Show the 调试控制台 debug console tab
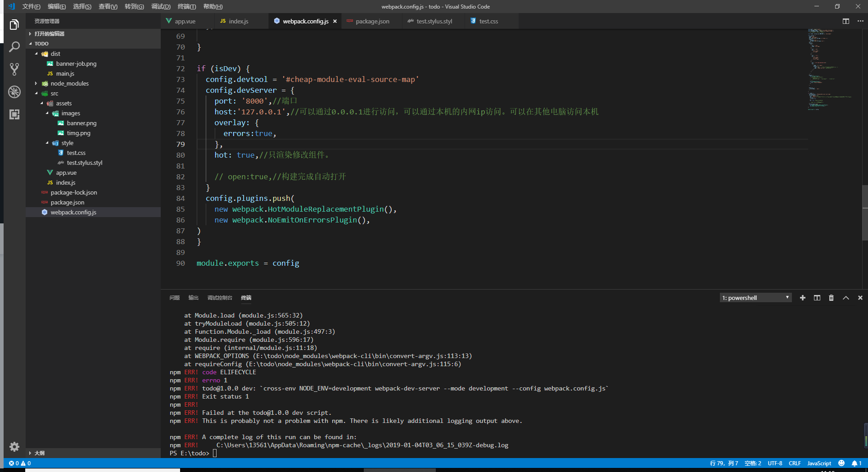 tap(220, 298)
